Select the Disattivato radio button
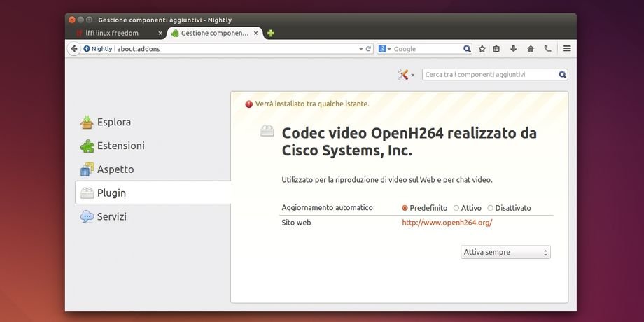644x322 pixels. click(x=491, y=208)
